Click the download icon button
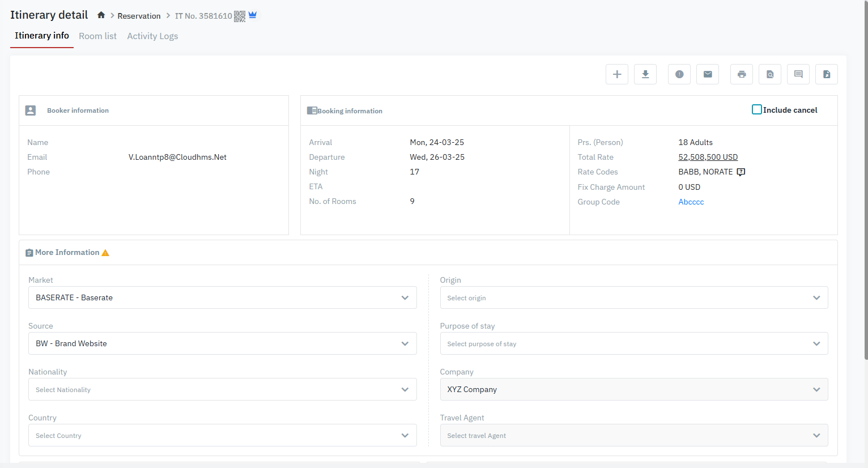This screenshot has width=868, height=468. (x=645, y=74)
